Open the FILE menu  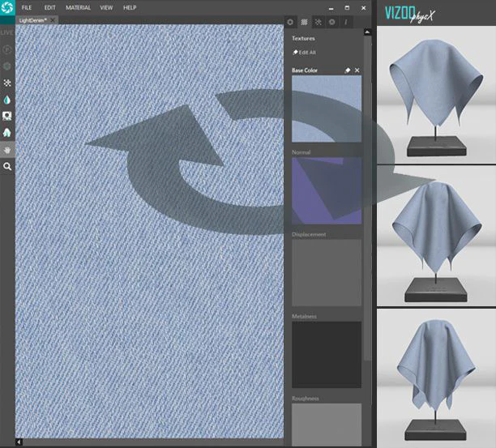tap(27, 7)
